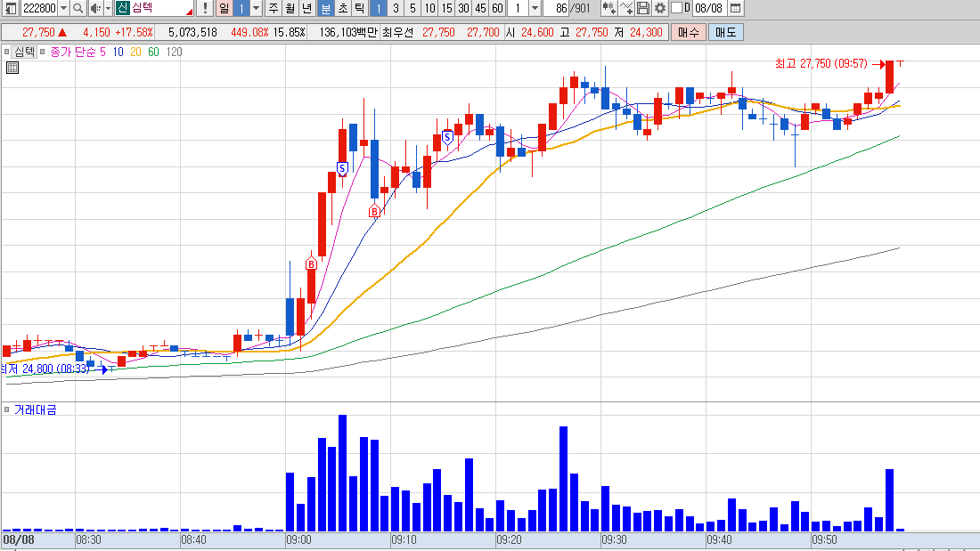Open the grid table icon in chart
Viewport: 980px width, 551px height.
(x=12, y=68)
